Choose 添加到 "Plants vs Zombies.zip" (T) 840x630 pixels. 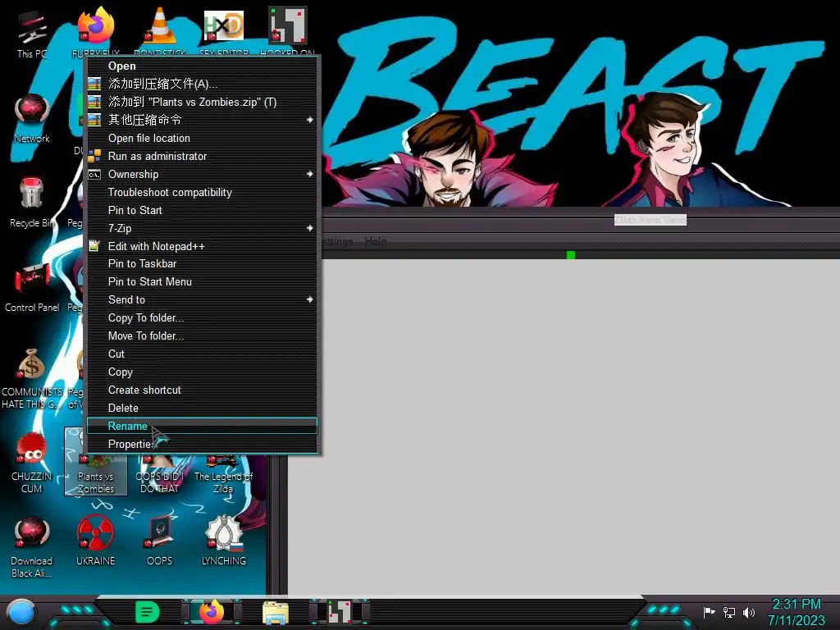click(x=202, y=102)
